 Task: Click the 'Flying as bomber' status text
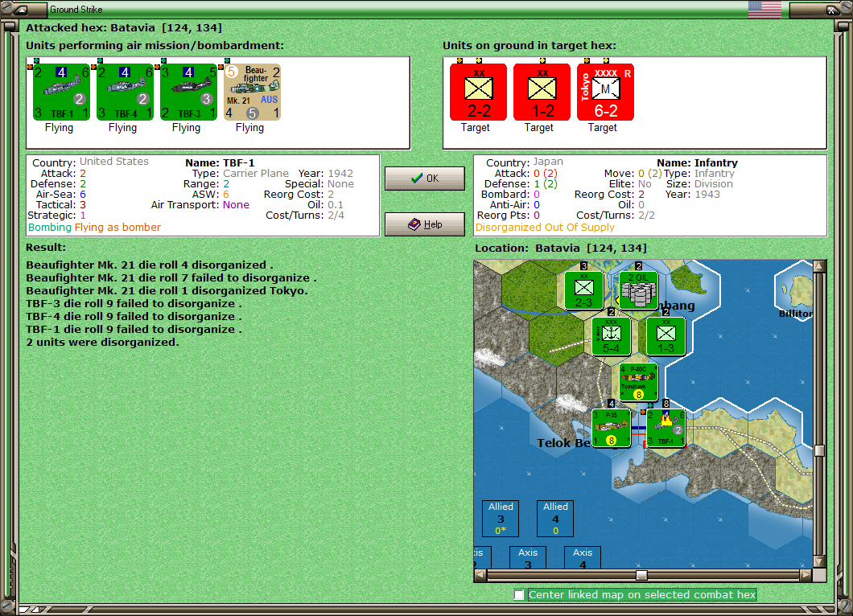(x=117, y=228)
